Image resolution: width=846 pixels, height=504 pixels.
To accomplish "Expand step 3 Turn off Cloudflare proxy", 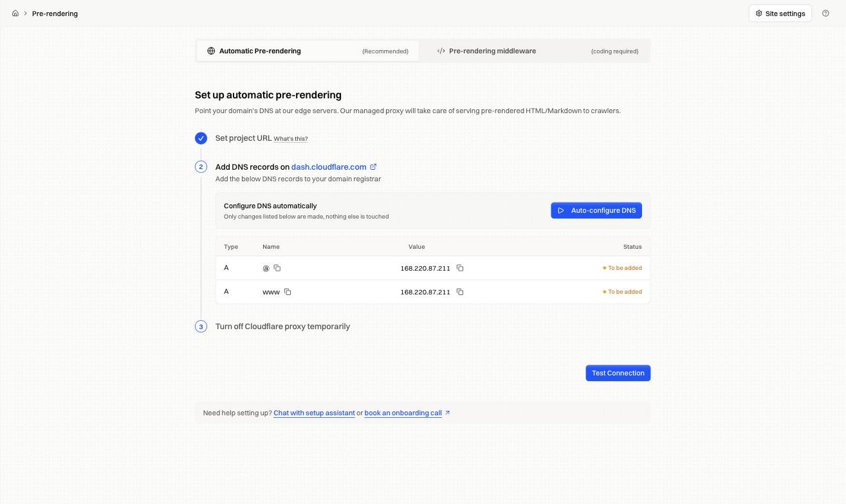I will (x=282, y=327).
